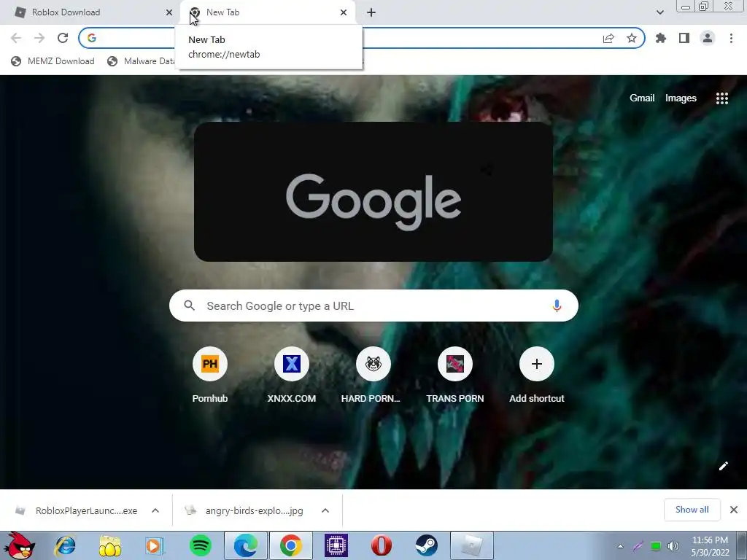Open the Google apps grid

tap(722, 98)
